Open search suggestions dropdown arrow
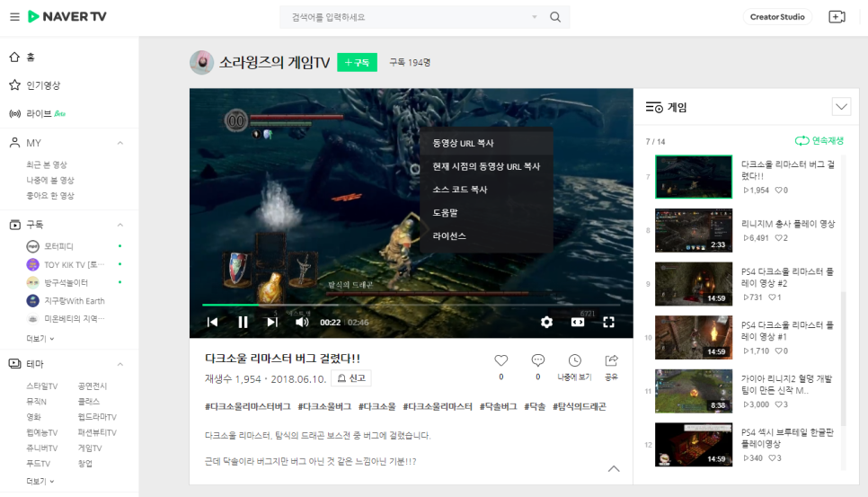The height and width of the screenshot is (497, 868). point(535,17)
